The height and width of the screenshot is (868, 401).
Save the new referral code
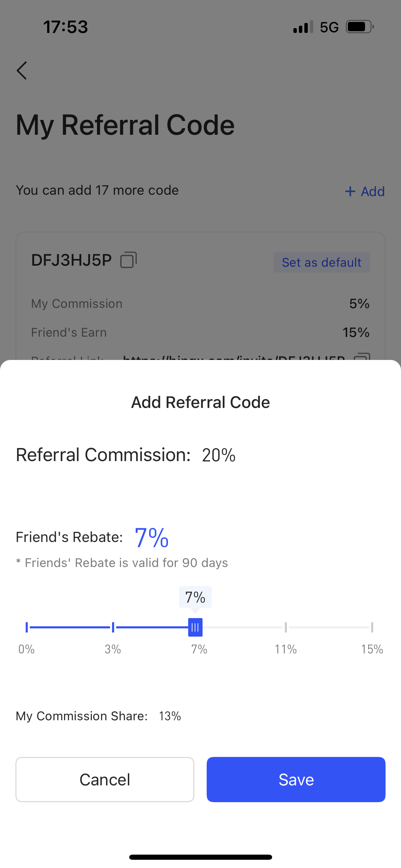[296, 780]
